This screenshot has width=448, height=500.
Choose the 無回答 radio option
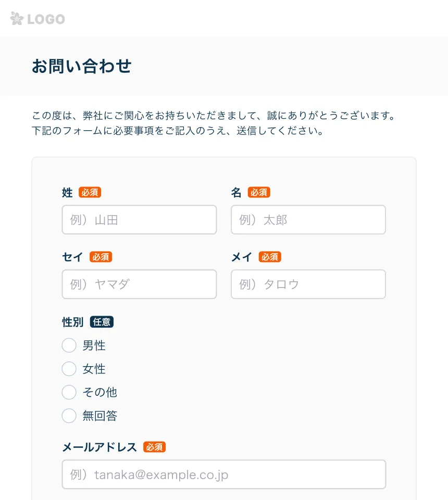click(x=69, y=416)
